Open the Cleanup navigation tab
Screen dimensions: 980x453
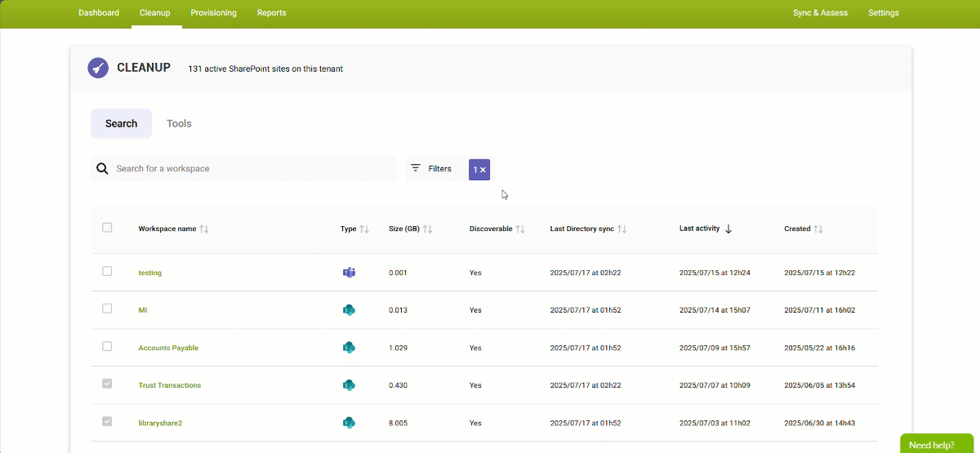(x=157, y=13)
